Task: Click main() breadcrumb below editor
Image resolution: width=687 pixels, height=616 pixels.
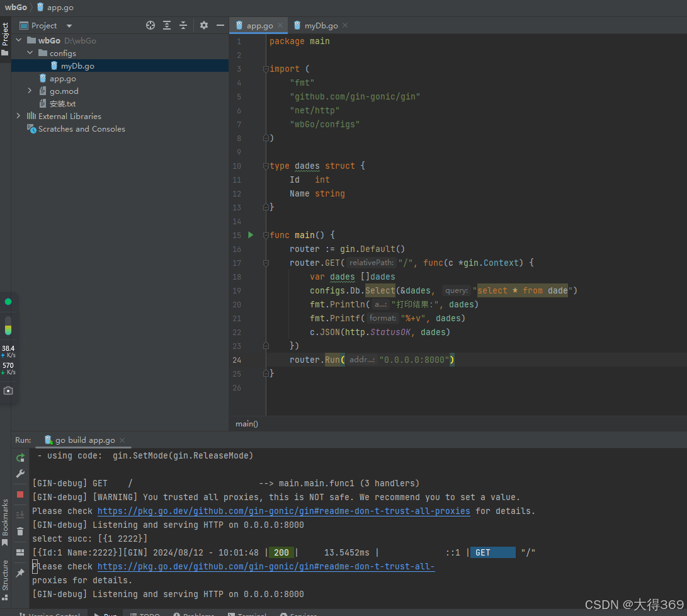Action: (247, 424)
